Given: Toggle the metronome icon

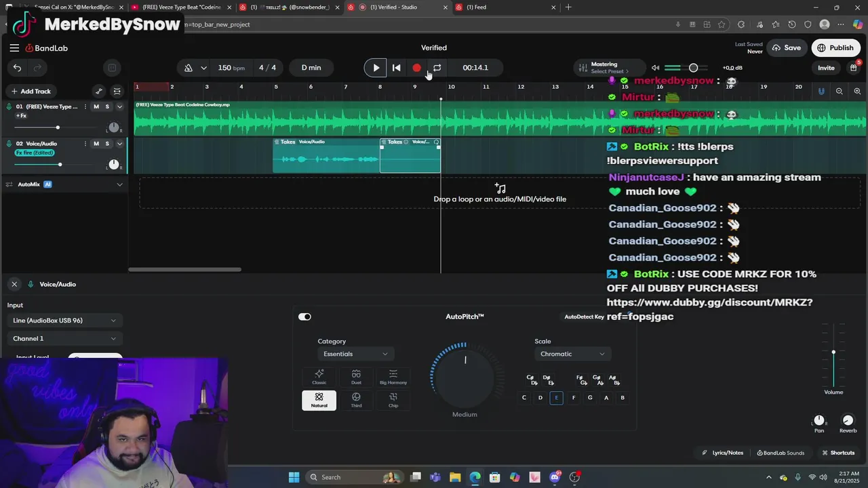Looking at the screenshot, I should tap(189, 68).
